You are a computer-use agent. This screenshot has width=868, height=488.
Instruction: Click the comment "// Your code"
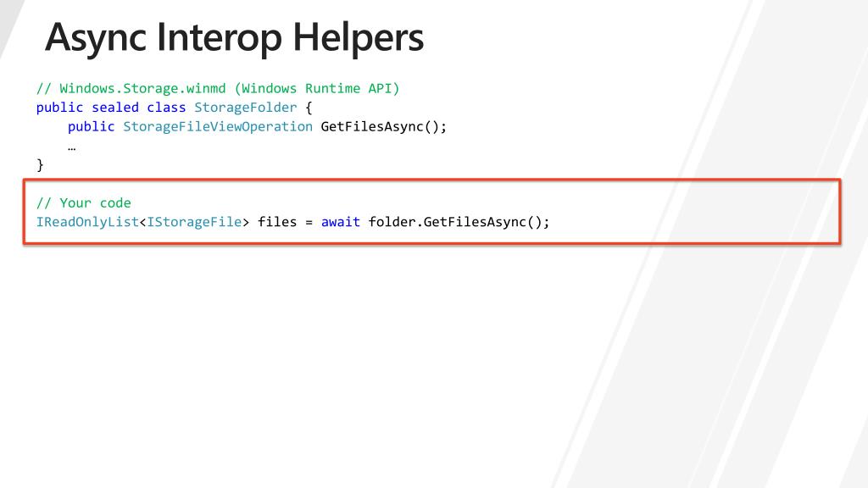(x=84, y=203)
